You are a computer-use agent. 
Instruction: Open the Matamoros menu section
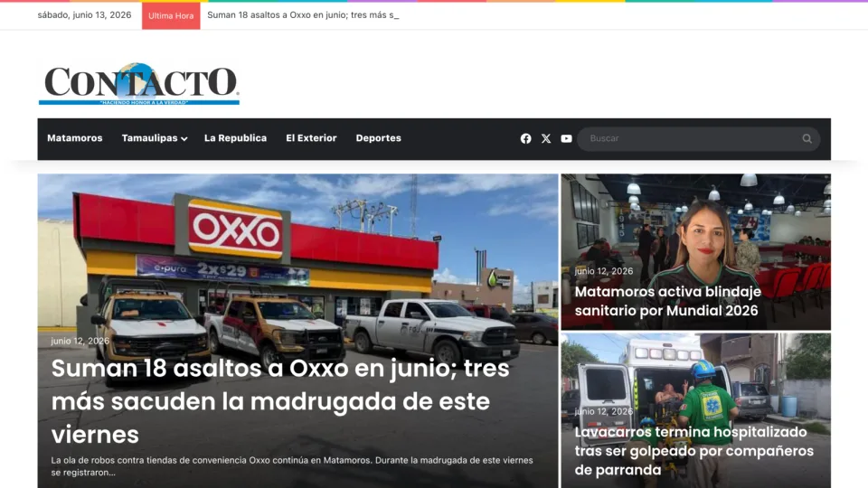tap(75, 138)
